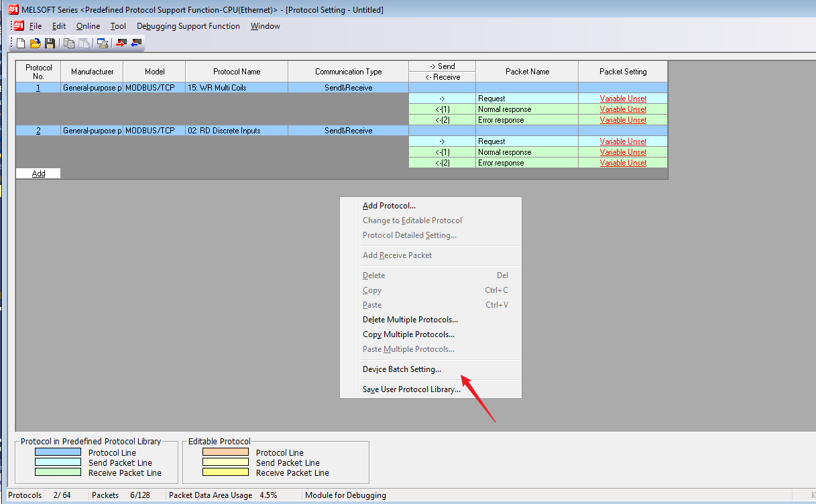Select Add Protocol in the context menu
The image size is (816, 504).
click(x=389, y=206)
